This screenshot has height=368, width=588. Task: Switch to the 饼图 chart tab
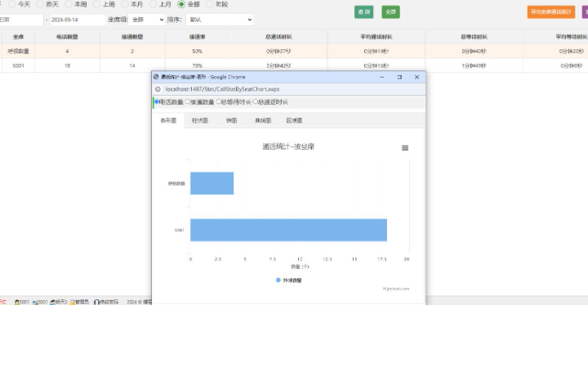(x=231, y=120)
